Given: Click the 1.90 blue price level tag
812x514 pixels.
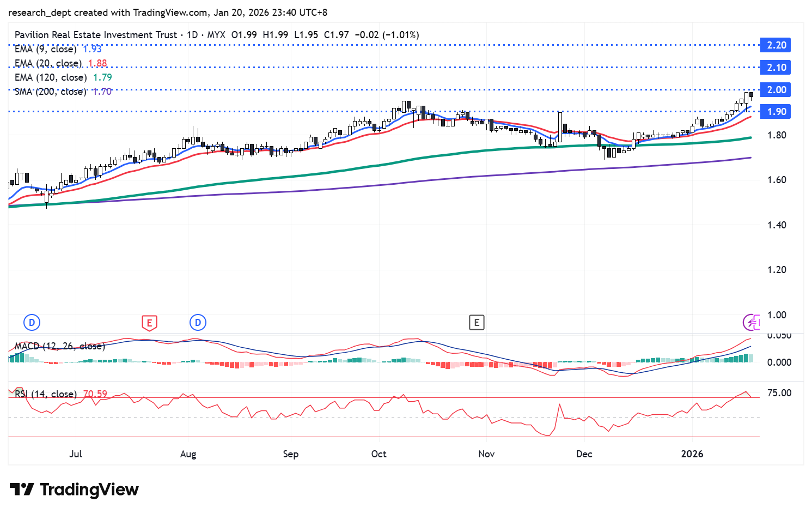Looking at the screenshot, I should pos(776,112).
